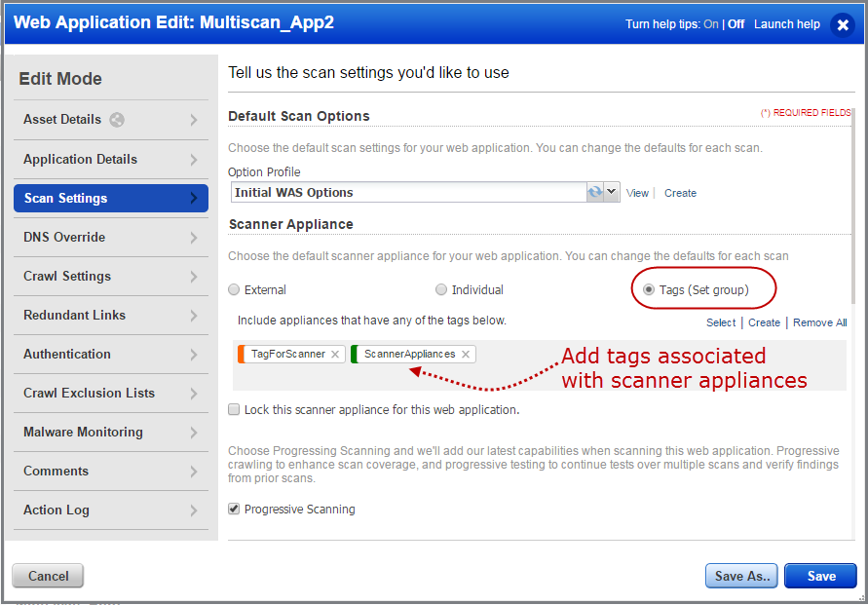Open Comments section
This screenshot has height=605, width=868.
coord(111,472)
